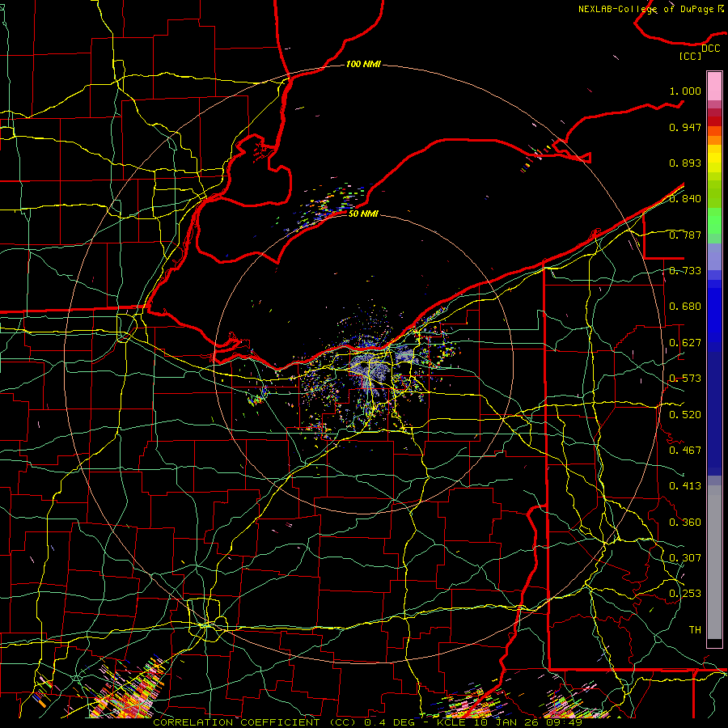Click the DCC product label

click(x=710, y=48)
